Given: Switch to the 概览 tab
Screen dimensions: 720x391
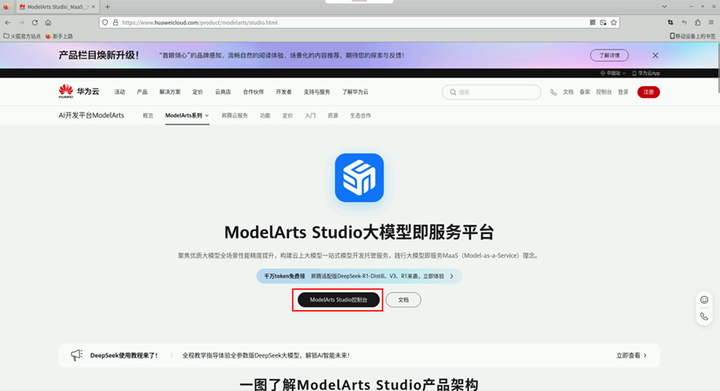Looking at the screenshot, I should [x=148, y=116].
